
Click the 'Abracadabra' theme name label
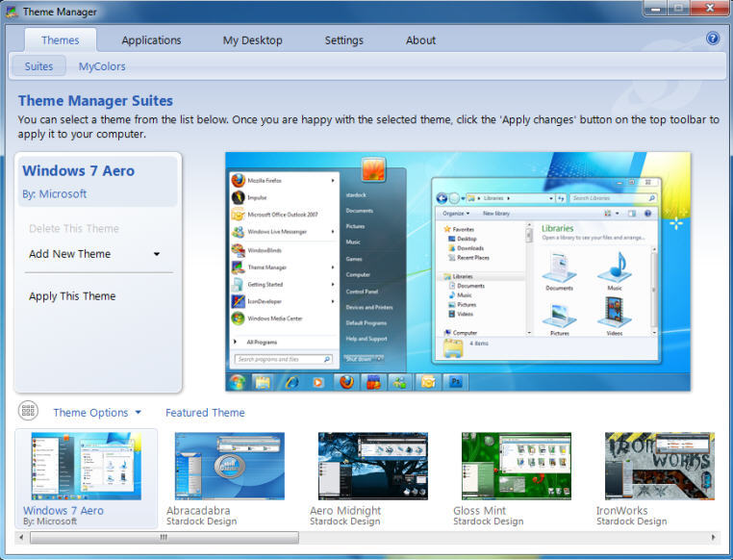198,510
